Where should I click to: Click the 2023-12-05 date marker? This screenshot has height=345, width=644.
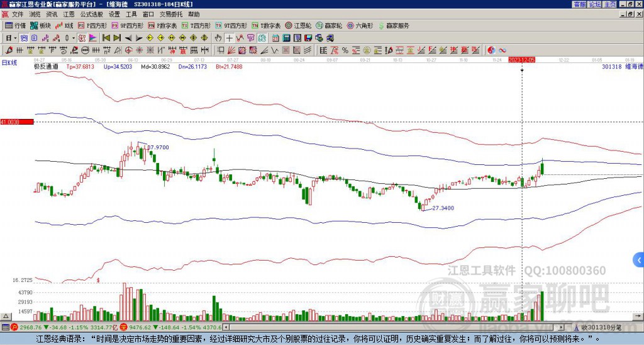(x=522, y=60)
